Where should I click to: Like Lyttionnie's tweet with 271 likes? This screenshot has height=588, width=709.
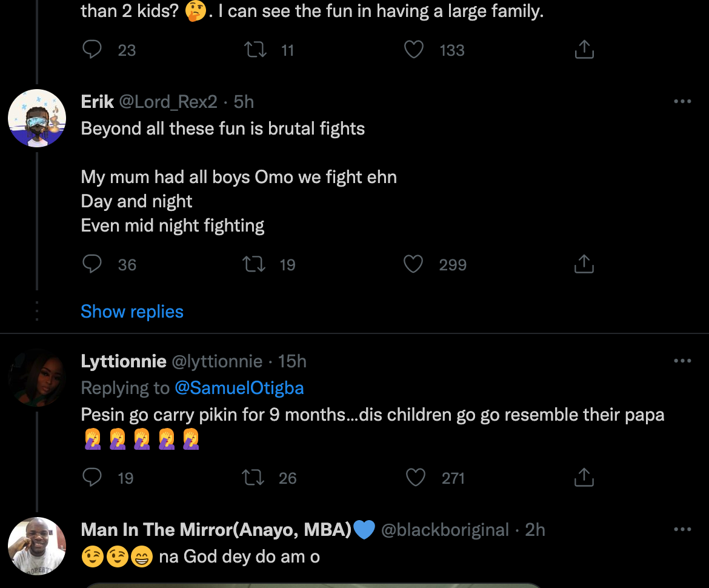point(415,478)
